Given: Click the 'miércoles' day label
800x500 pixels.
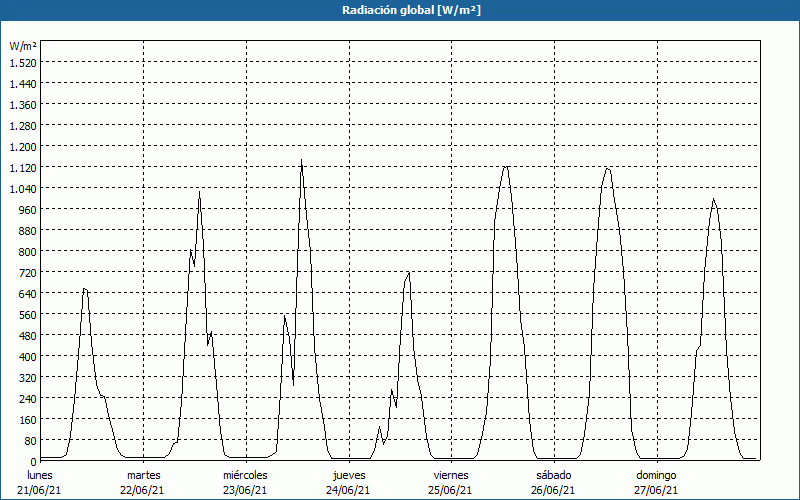Looking at the screenshot, I should [245, 475].
